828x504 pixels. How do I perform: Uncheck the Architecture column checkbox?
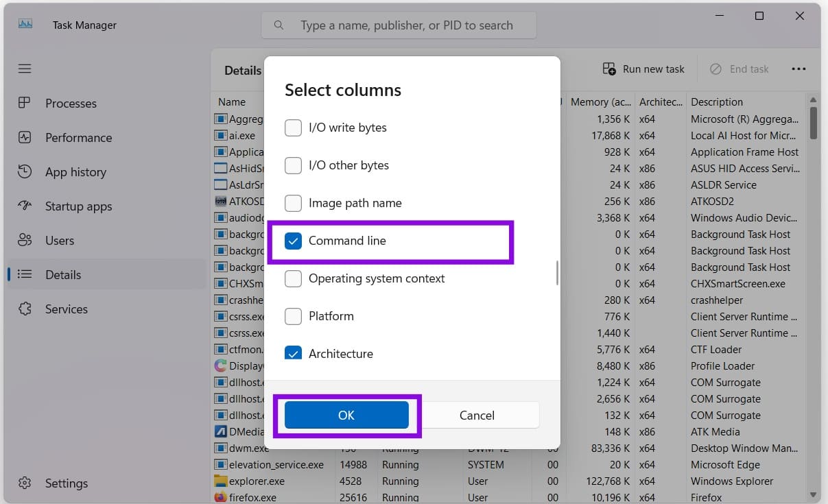pyautogui.click(x=293, y=354)
